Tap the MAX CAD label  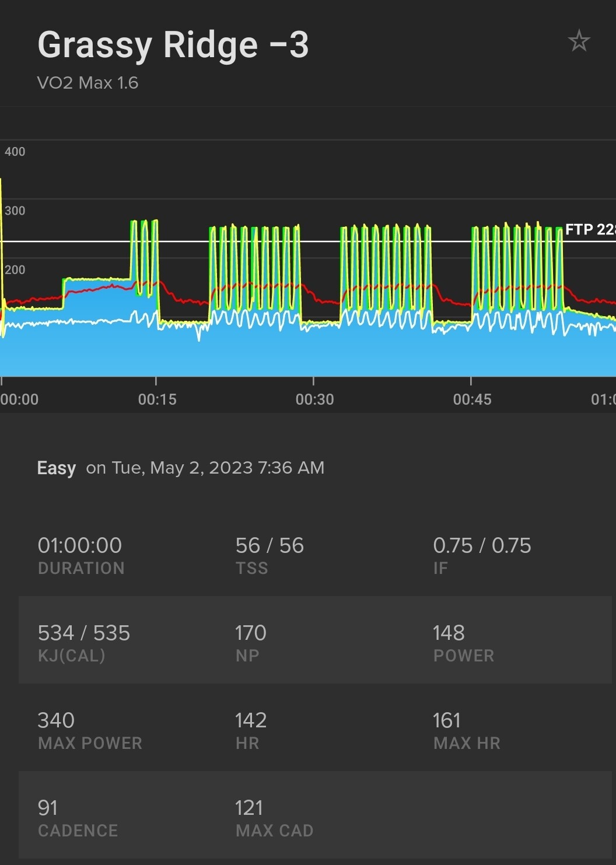pos(275,831)
